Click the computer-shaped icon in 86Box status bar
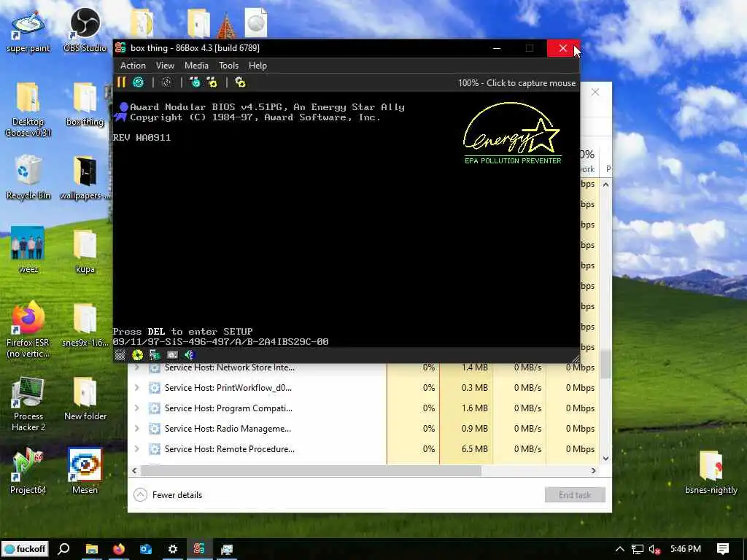 point(155,355)
